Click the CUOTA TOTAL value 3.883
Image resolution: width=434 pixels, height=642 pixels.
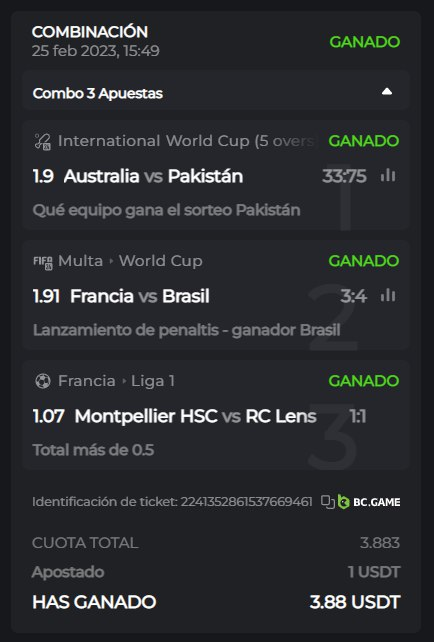coord(380,543)
